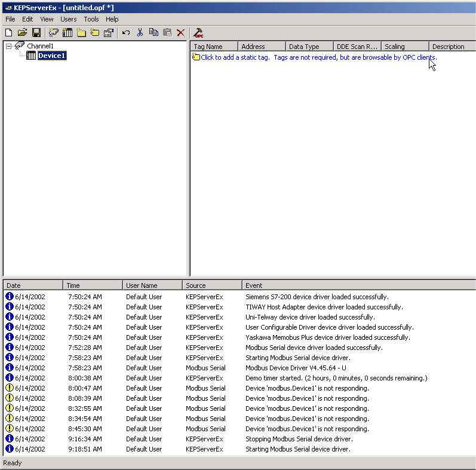This screenshot has width=476, height=470.
Task: Select the 'Demo timer started' log entry
Action: [336, 378]
